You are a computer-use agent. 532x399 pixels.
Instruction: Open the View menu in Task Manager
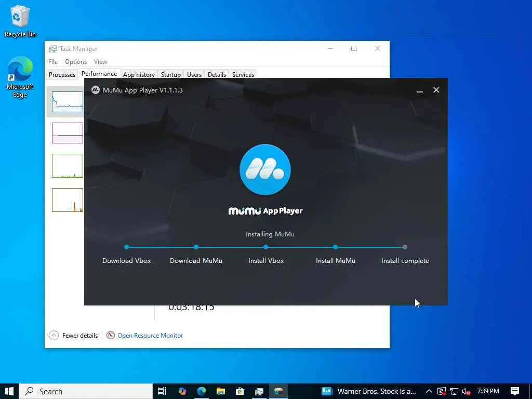coord(100,62)
